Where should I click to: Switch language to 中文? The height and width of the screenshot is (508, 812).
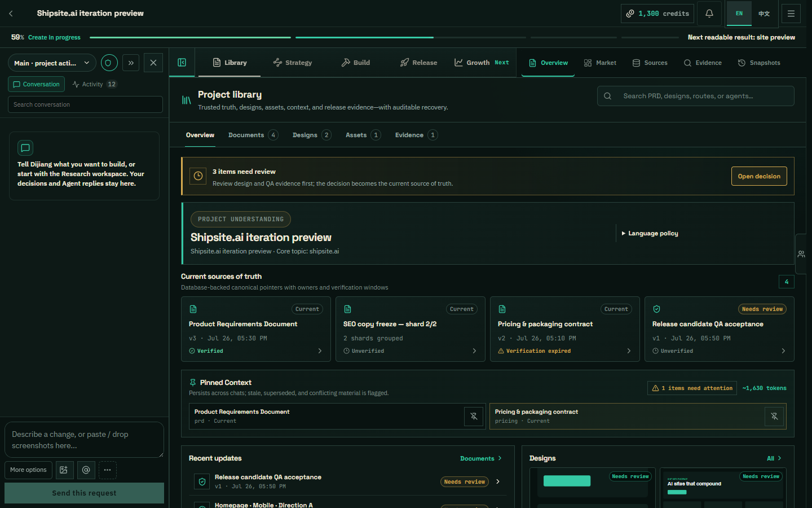click(x=764, y=14)
